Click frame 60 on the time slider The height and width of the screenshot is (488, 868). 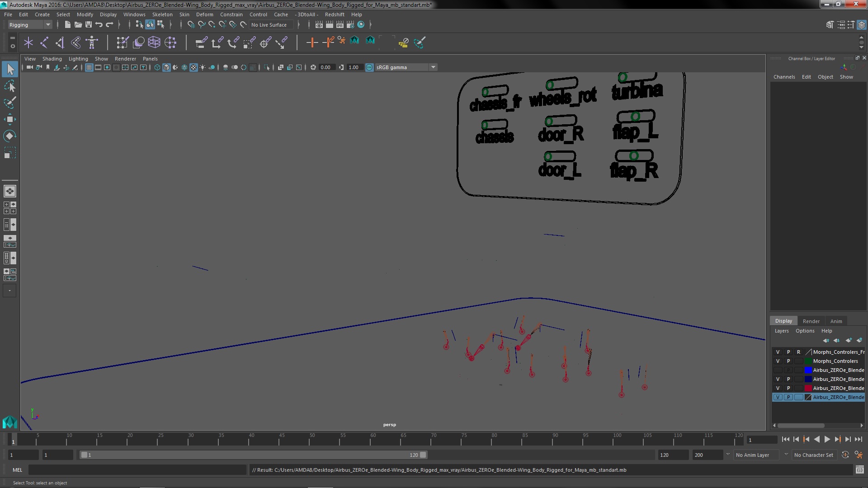coord(373,440)
